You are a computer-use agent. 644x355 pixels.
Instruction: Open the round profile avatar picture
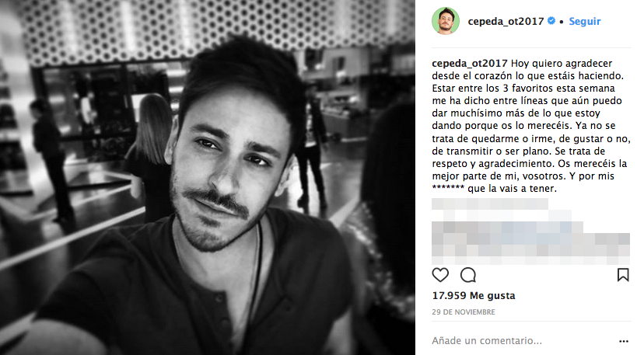coord(446,21)
